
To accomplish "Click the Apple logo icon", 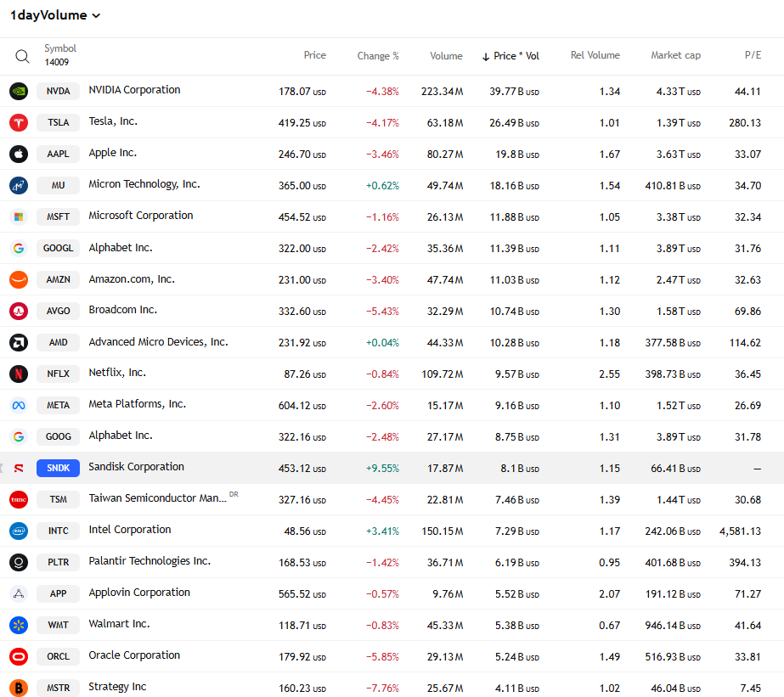I will pyautogui.click(x=19, y=154).
